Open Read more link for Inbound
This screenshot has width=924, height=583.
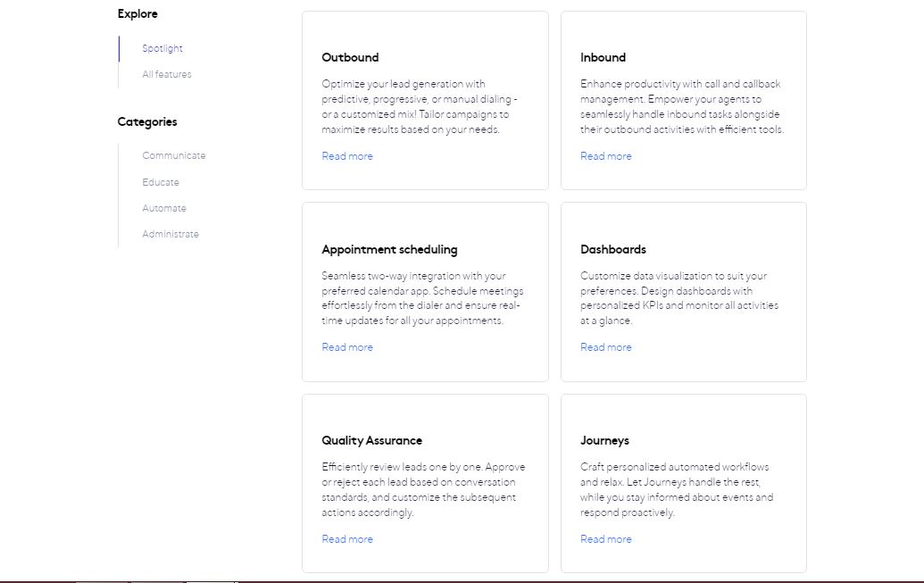coord(606,156)
